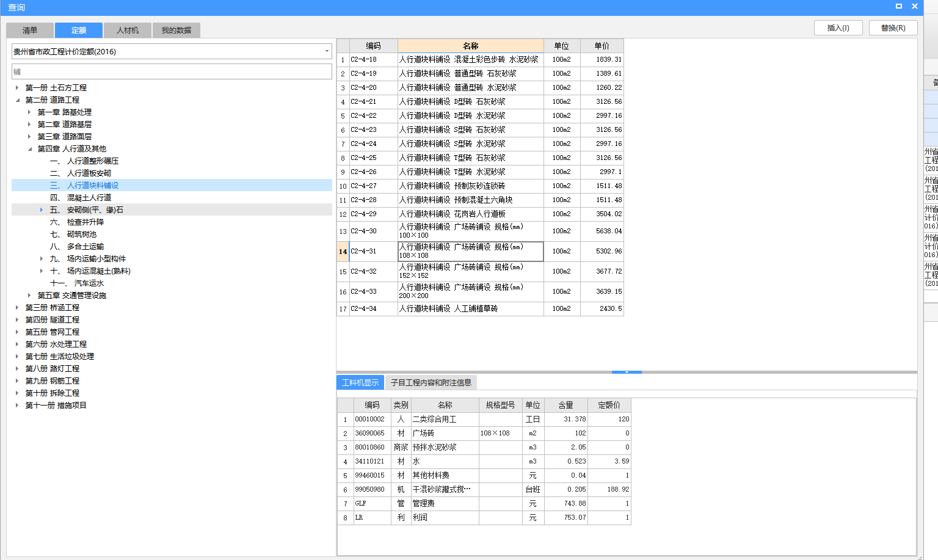This screenshot has width=938, height=560.
Task: Expand 第二章 道路基层
Action: click(29, 124)
